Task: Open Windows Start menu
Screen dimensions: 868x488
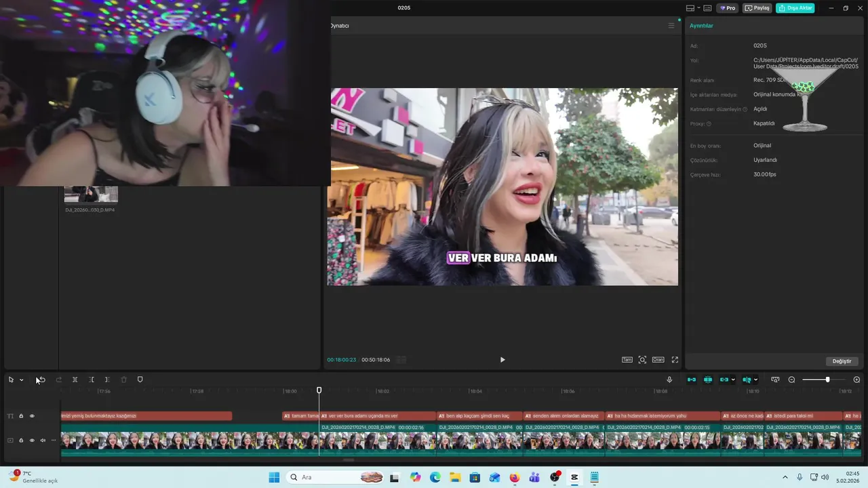Action: pos(274,477)
